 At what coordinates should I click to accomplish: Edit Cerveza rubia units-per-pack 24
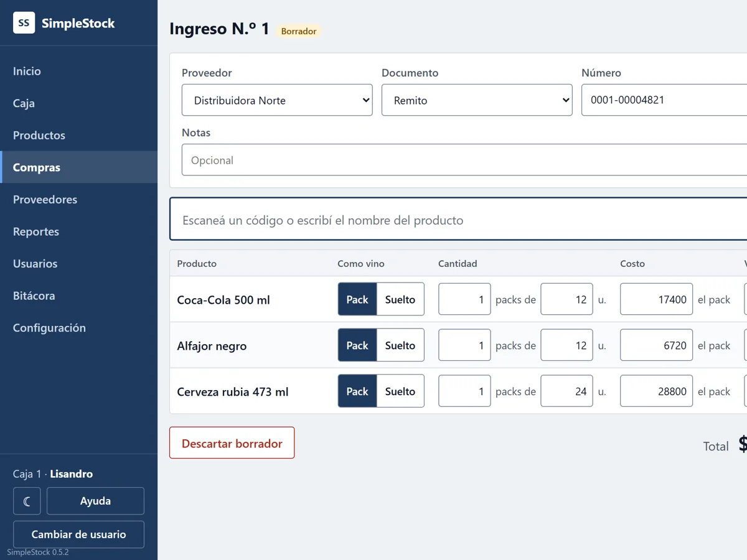click(x=566, y=391)
